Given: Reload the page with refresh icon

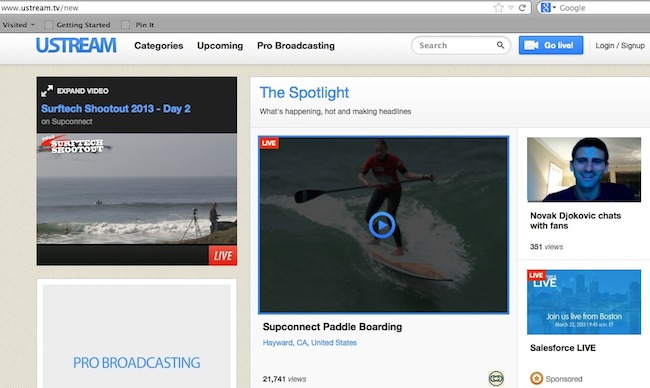Looking at the screenshot, I should [x=522, y=7].
